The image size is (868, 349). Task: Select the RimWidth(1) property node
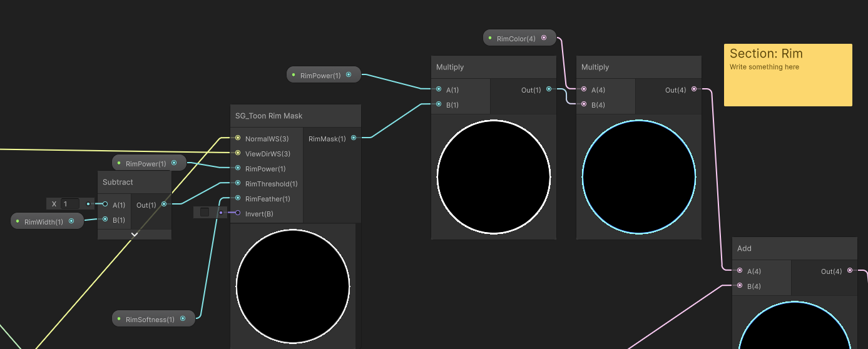[47, 221]
